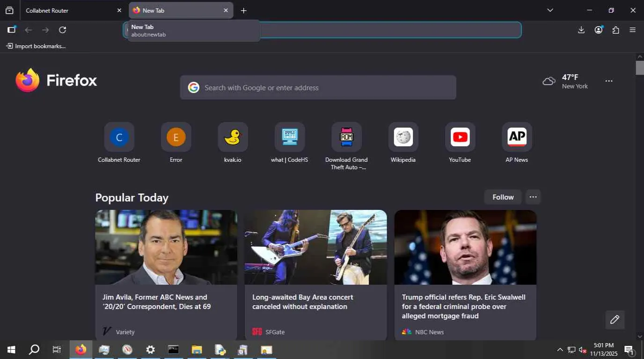Open the Extensions panel

point(615,30)
